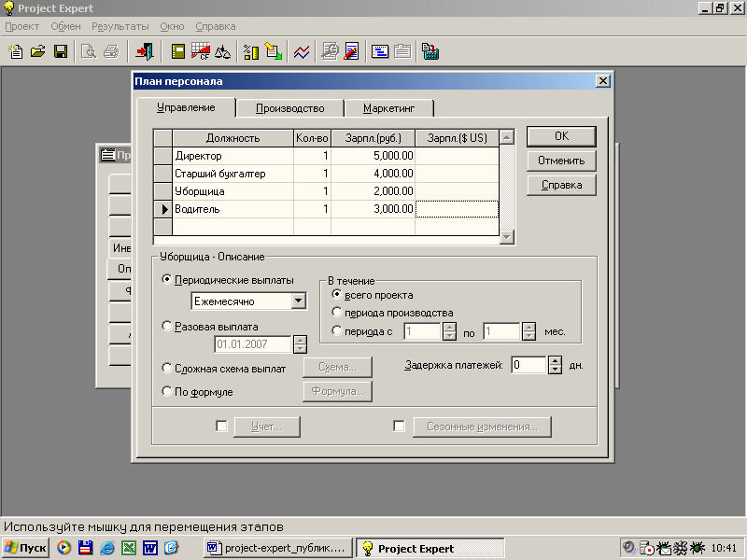
Task: Open the line graph chart icon
Action: tap(301, 51)
